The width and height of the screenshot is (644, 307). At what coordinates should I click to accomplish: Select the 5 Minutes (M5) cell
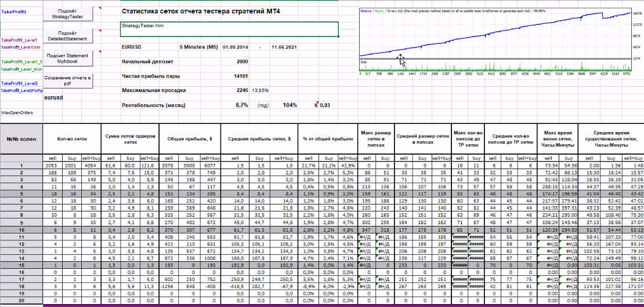coord(198,47)
